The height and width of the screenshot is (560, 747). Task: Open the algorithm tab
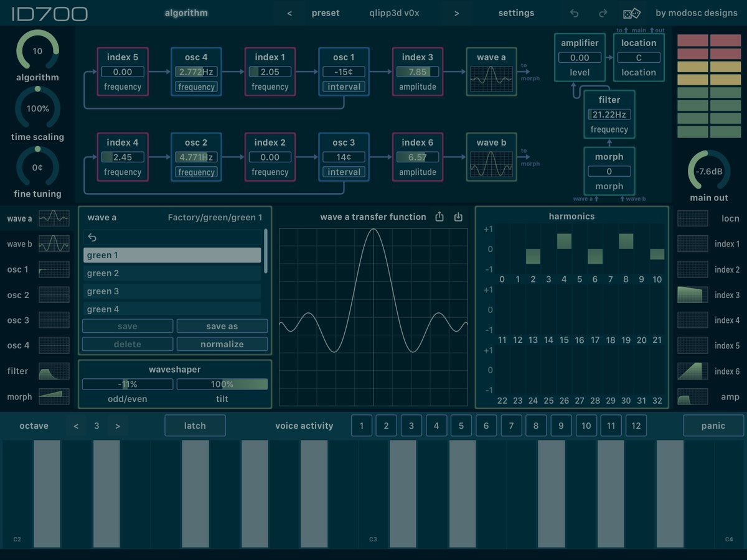[x=186, y=12]
